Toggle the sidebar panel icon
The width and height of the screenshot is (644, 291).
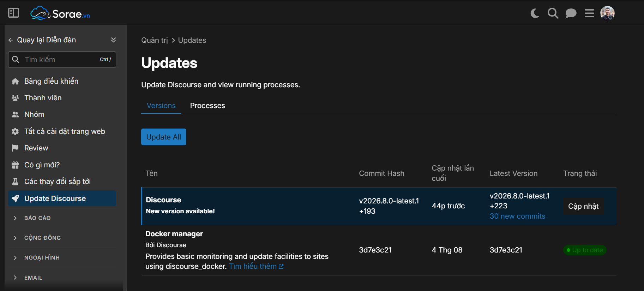(x=13, y=13)
